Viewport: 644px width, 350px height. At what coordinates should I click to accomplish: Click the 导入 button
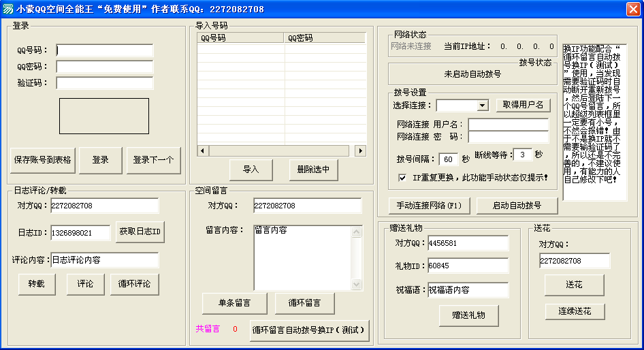point(251,170)
